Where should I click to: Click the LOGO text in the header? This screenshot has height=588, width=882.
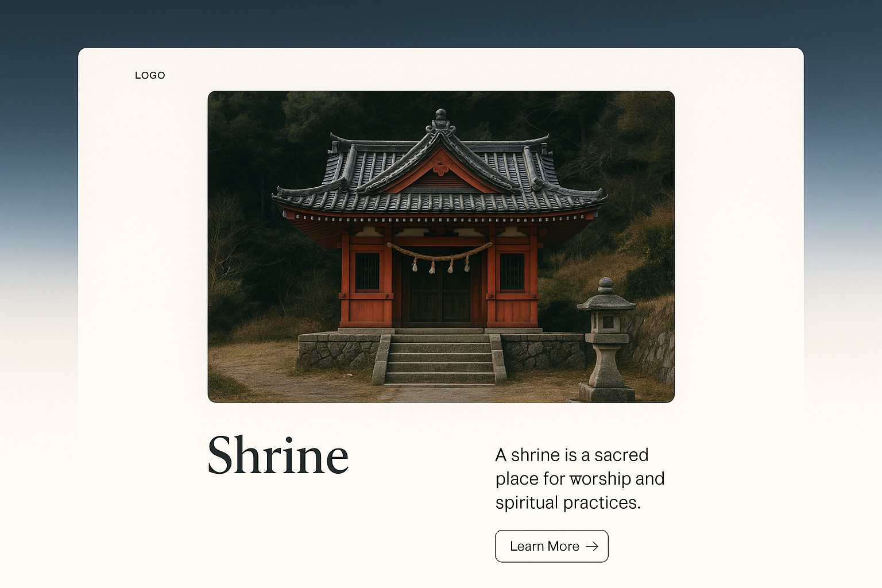click(x=150, y=75)
